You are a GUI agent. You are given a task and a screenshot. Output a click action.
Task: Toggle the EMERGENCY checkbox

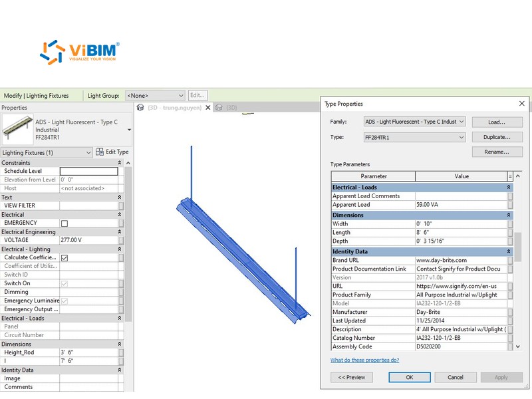click(65, 223)
